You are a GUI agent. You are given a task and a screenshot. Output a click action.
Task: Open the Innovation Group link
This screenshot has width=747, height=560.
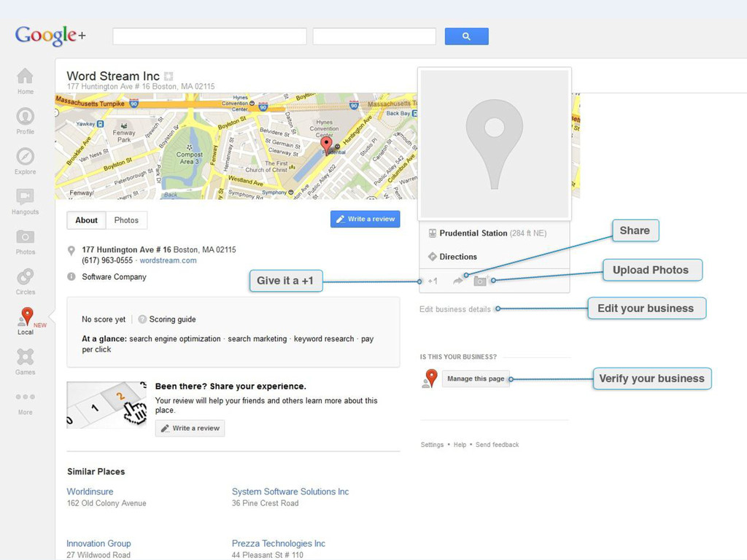pos(98,543)
